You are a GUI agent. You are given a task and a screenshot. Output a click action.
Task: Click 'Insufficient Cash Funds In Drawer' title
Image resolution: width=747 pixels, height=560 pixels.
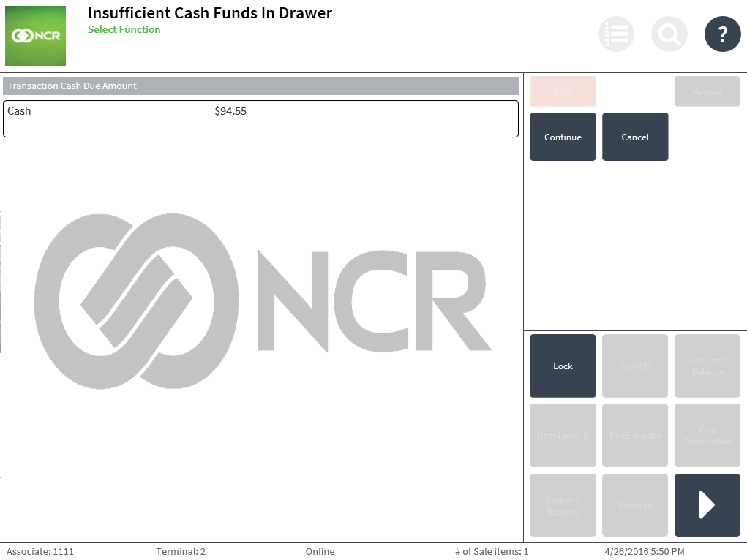(210, 13)
